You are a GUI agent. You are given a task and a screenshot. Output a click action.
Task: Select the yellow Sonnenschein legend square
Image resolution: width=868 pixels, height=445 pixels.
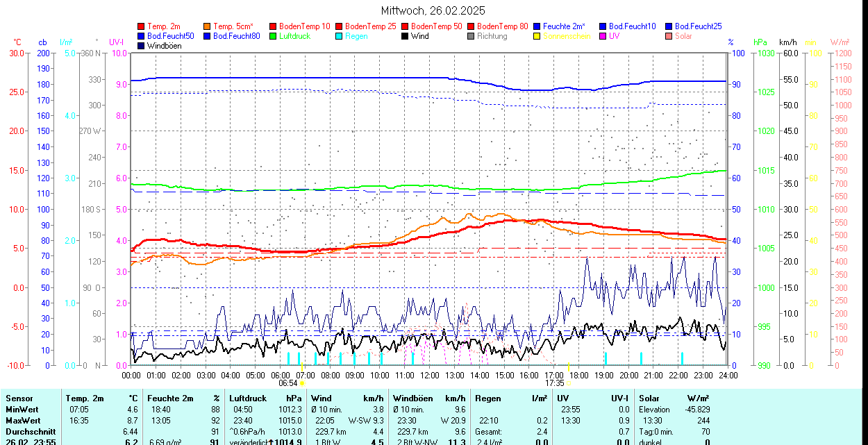click(x=537, y=36)
